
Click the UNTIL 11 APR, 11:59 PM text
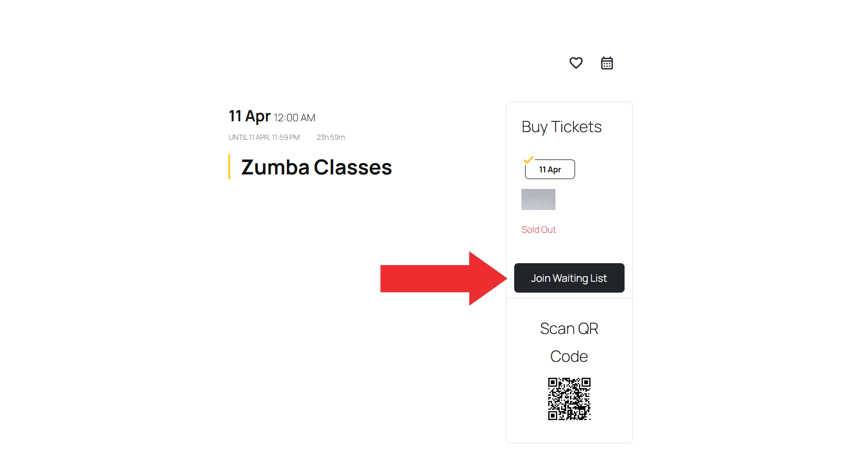click(264, 137)
